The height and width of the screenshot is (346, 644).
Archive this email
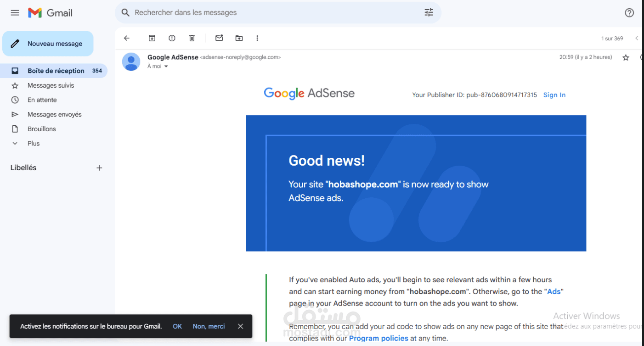(x=152, y=38)
